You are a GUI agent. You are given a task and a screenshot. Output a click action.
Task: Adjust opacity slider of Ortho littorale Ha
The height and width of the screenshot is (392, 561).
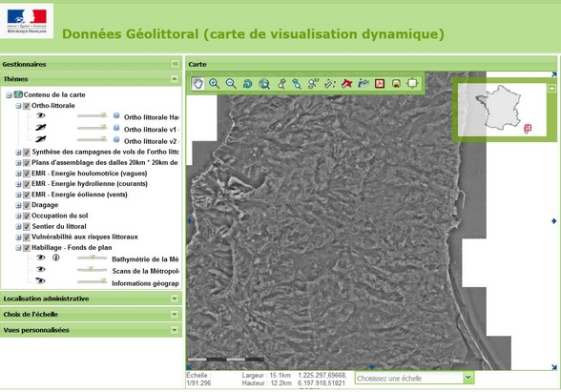pyautogui.click(x=92, y=116)
